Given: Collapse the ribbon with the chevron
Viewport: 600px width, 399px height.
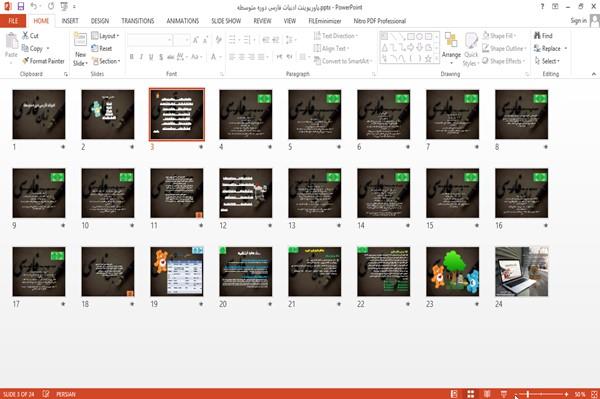Looking at the screenshot, I should [593, 74].
